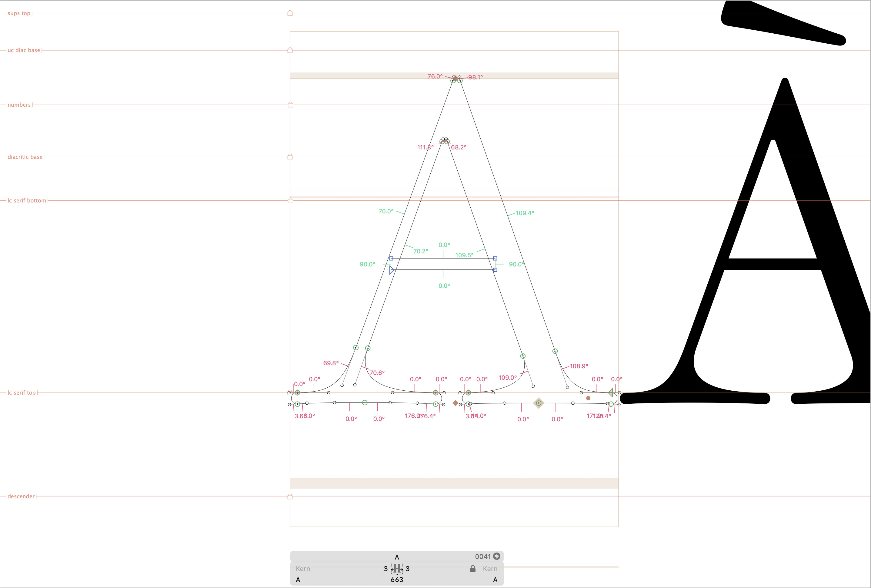The height and width of the screenshot is (588, 871).
Task: Select crossbar's top-left blue corner node
Action: tap(391, 258)
